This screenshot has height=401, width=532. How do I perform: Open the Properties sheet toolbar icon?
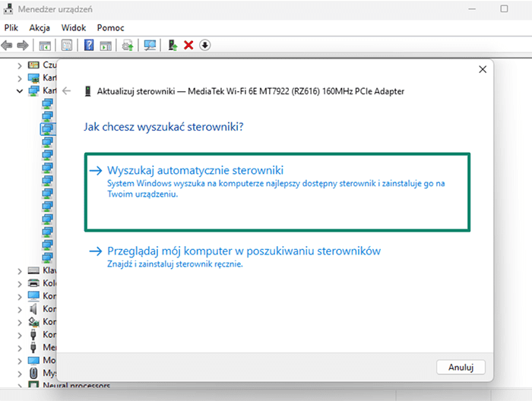coord(67,45)
